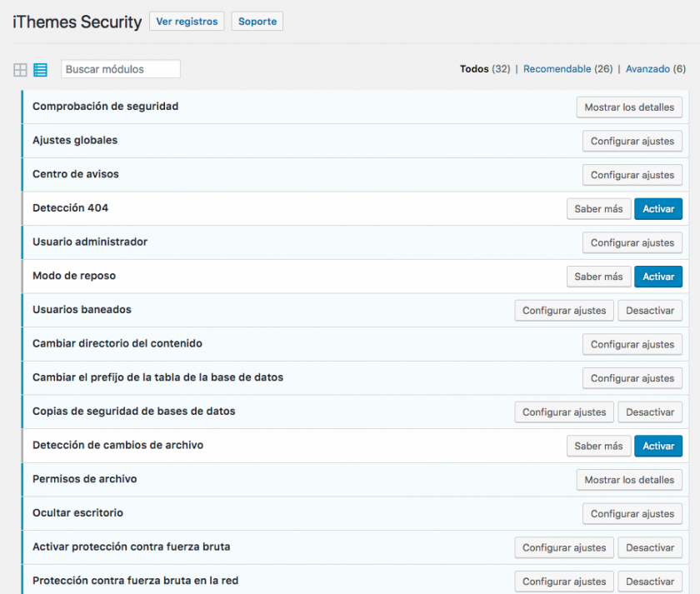
Task: Click the Usuarios baneados title
Action: click(x=82, y=310)
